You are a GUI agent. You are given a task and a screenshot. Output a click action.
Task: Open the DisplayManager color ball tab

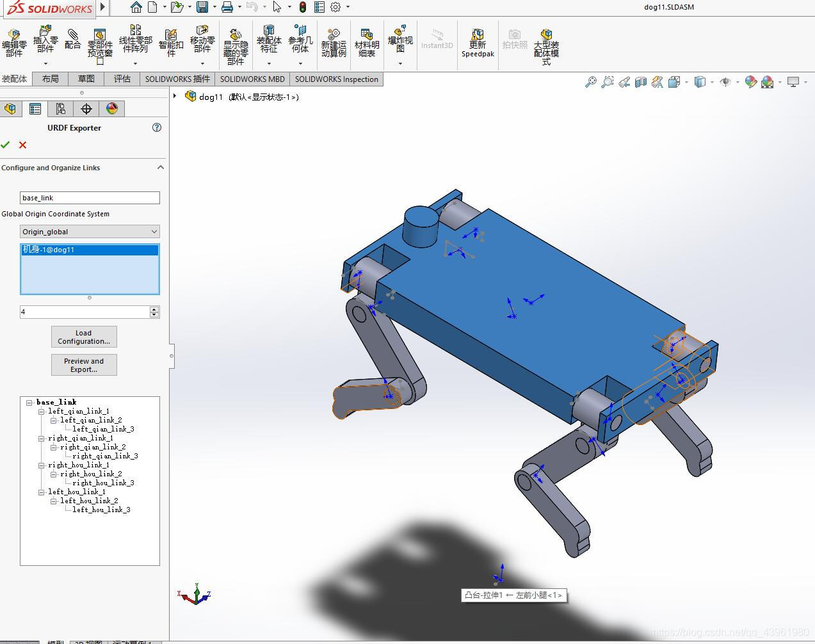pos(112,109)
